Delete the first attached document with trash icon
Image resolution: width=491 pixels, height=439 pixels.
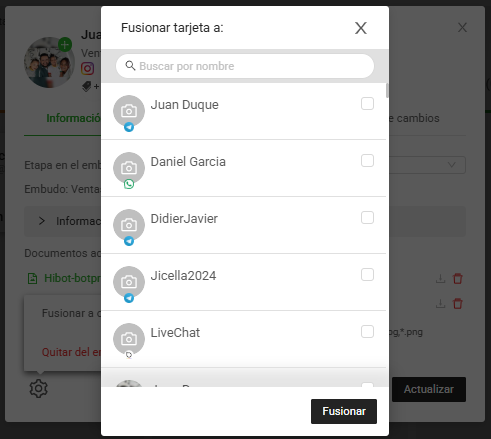pyautogui.click(x=458, y=278)
